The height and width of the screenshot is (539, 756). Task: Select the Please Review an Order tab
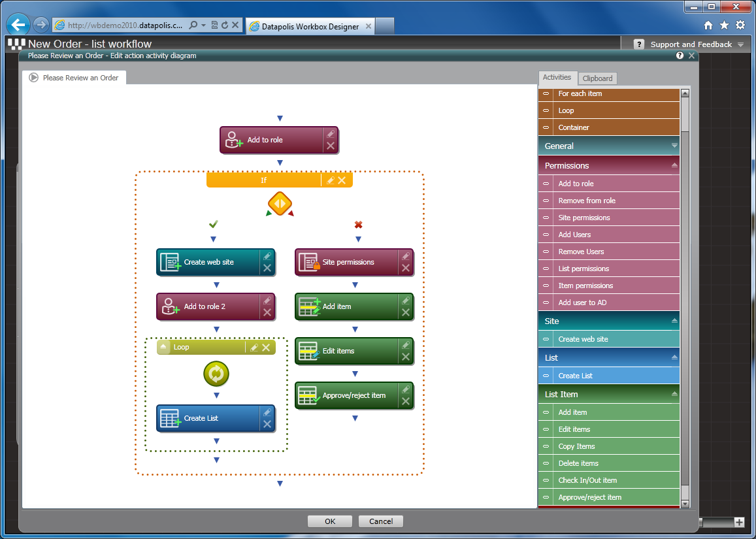(x=74, y=78)
